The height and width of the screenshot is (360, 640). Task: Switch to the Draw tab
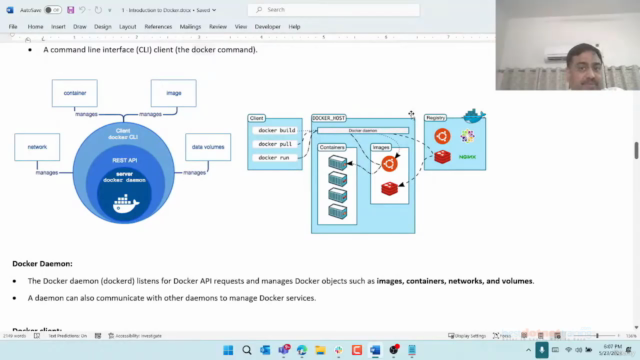click(80, 27)
